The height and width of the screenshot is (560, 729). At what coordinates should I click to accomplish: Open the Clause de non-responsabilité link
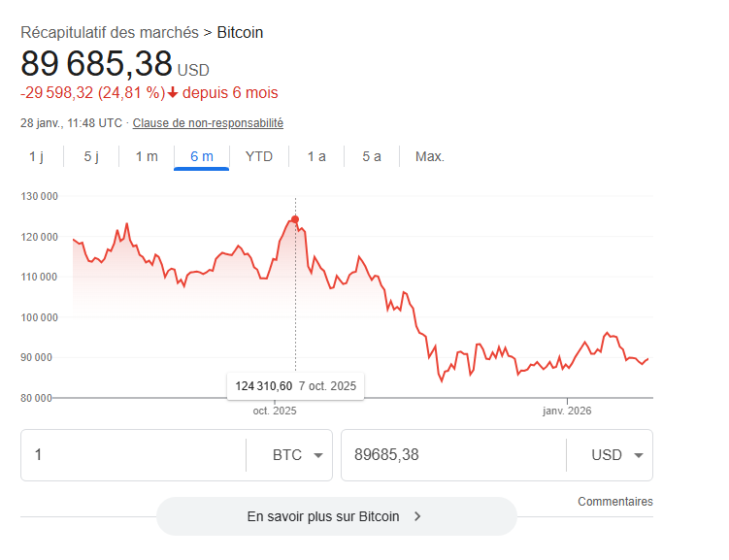click(x=208, y=123)
